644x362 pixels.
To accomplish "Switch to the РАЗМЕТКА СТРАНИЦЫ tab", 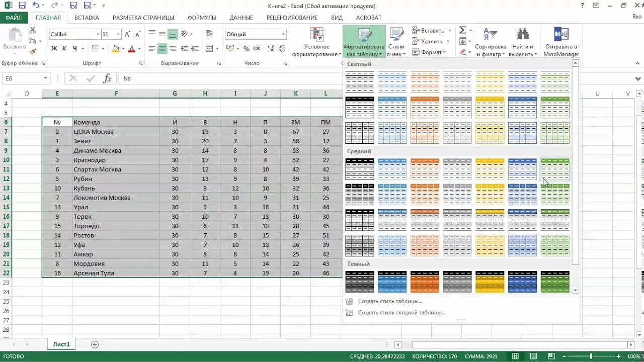I will (143, 18).
